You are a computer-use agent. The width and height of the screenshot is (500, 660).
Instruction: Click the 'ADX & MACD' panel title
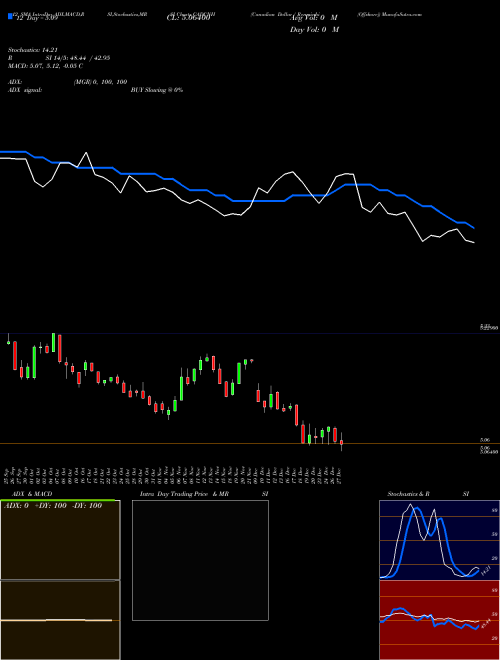pos(32,494)
